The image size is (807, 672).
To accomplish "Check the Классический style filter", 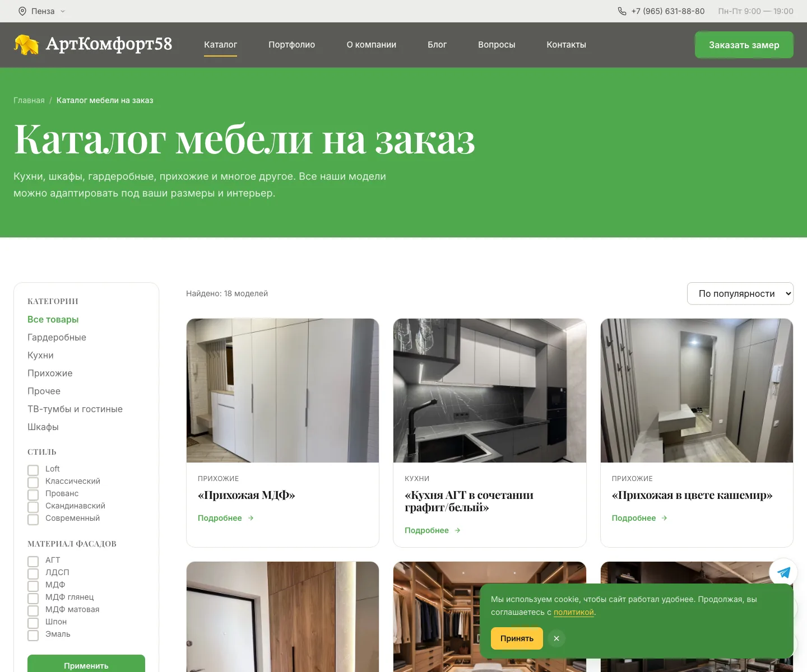I will [33, 482].
